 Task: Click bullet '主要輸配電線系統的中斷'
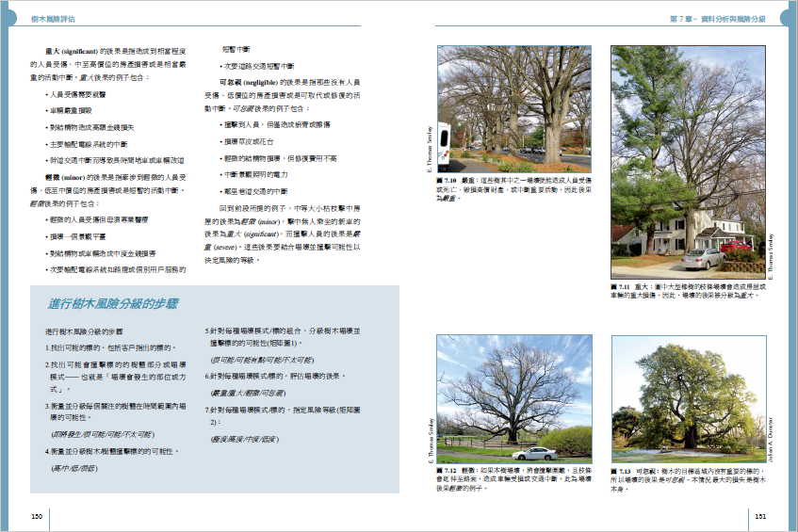tap(86, 144)
